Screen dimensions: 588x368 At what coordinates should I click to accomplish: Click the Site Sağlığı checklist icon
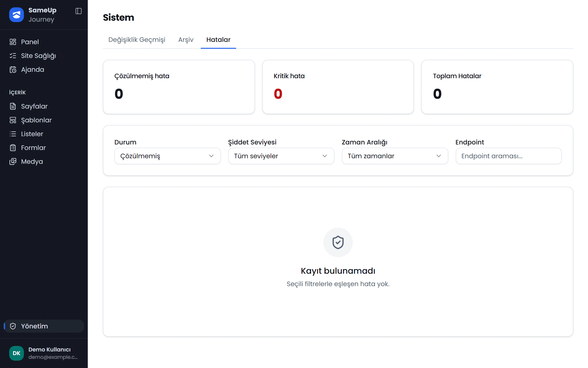point(13,56)
